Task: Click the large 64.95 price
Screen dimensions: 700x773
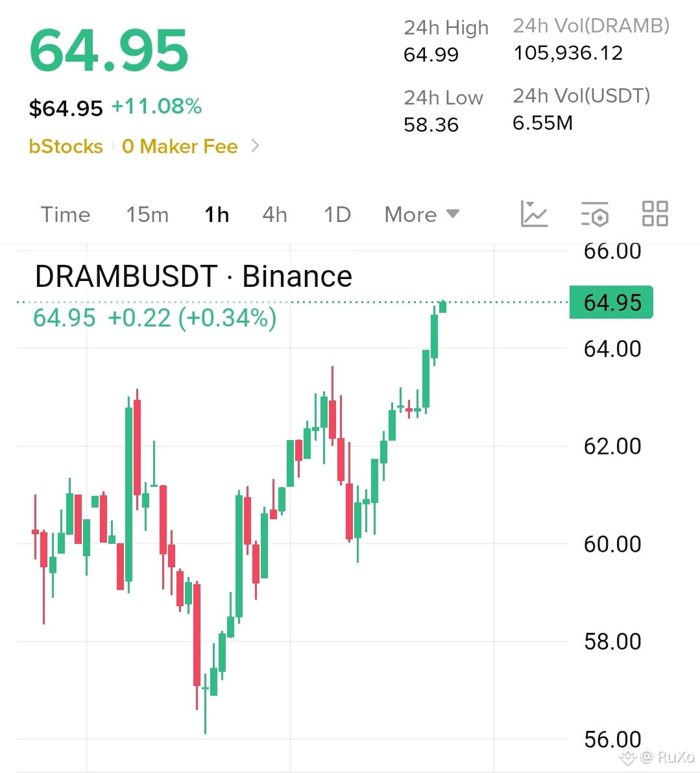Action: 109,50
